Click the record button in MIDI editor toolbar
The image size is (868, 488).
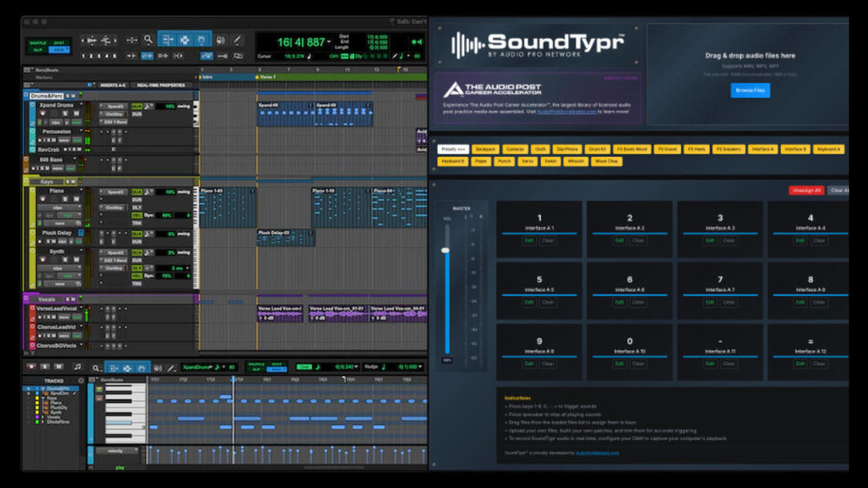[31, 367]
